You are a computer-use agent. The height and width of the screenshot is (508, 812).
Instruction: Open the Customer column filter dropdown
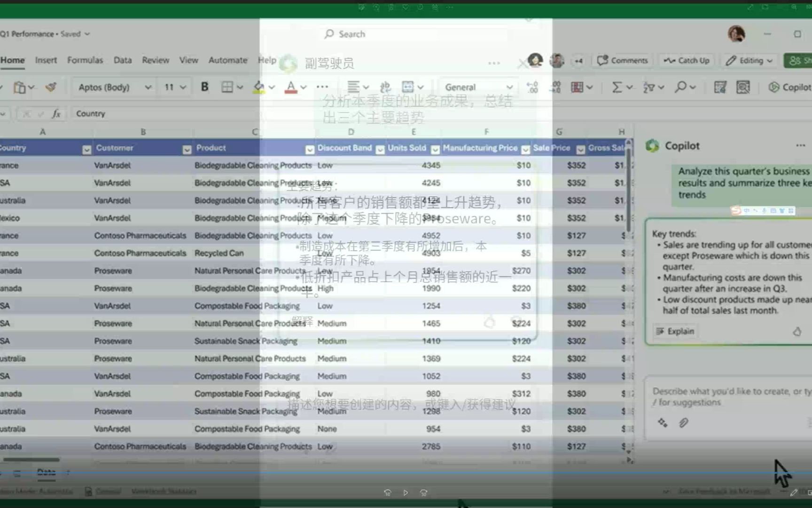(187, 150)
